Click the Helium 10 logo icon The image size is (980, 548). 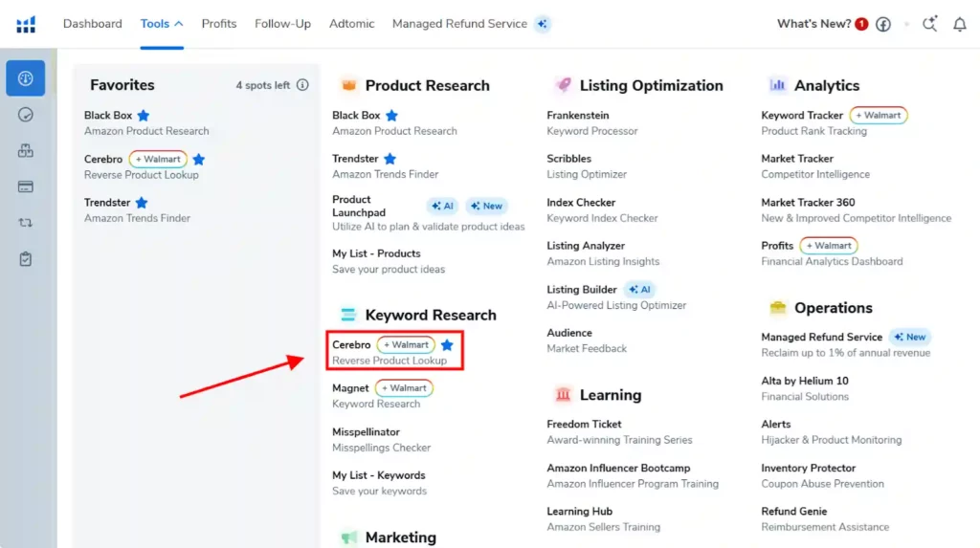click(x=26, y=24)
